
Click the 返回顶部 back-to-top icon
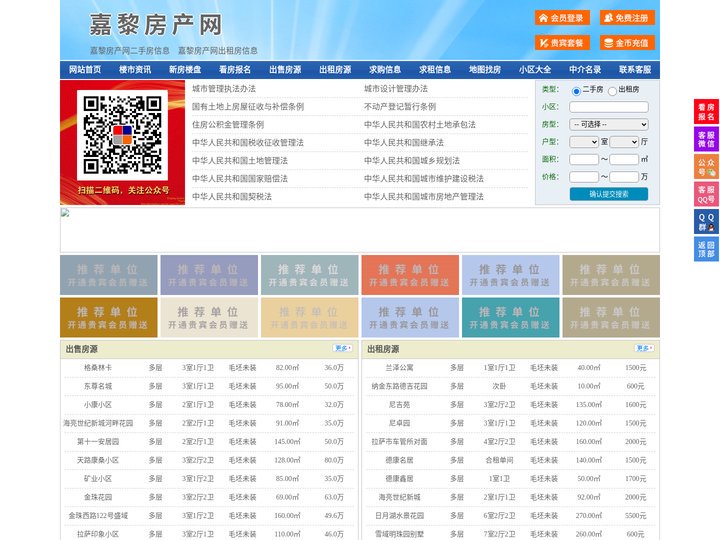click(706, 249)
